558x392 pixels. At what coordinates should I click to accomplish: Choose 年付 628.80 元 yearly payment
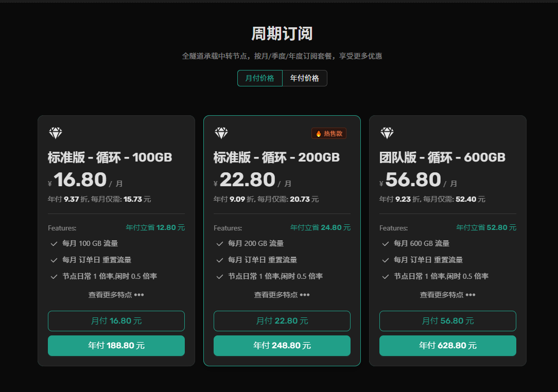(448, 345)
